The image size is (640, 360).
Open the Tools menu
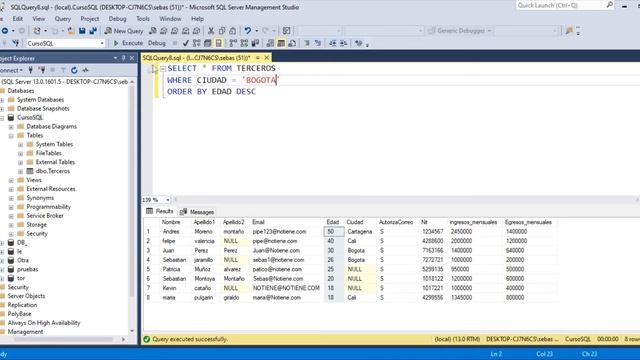(x=143, y=19)
